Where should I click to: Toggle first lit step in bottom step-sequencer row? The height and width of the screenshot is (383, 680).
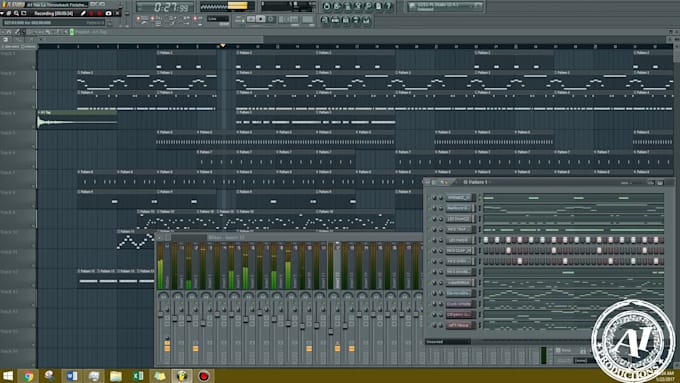click(520, 261)
